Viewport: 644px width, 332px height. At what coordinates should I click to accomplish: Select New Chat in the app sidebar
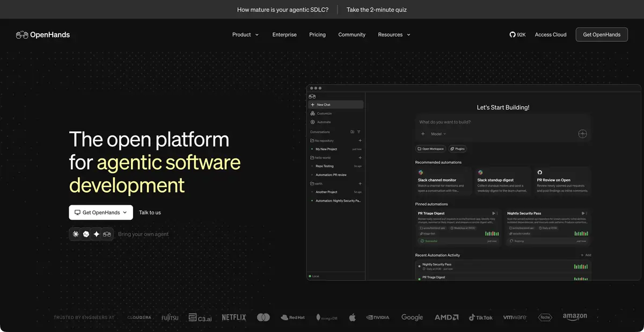click(336, 105)
